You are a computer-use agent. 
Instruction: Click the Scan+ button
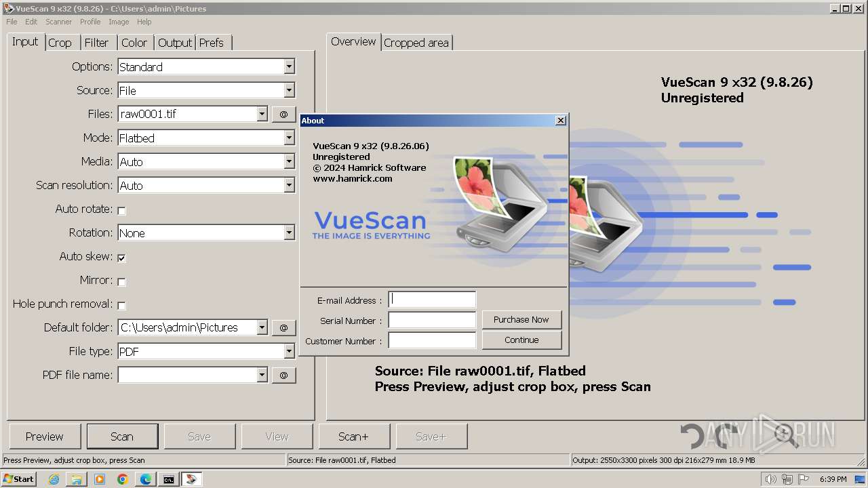(x=354, y=436)
